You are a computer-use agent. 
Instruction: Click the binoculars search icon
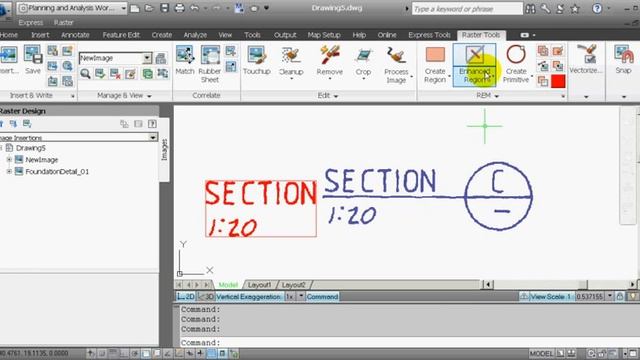530,9
